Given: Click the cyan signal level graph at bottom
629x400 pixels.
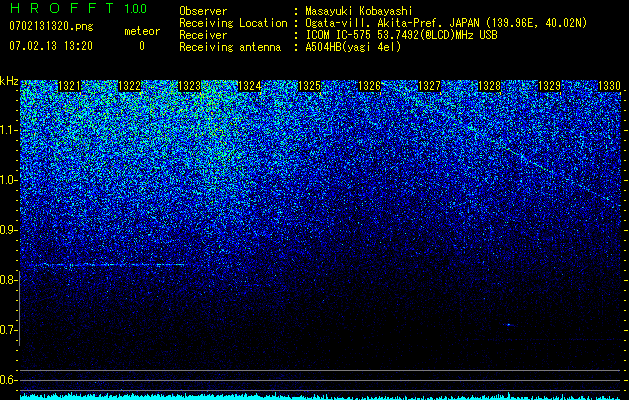Looking at the screenshot, I should [x=320, y=396].
